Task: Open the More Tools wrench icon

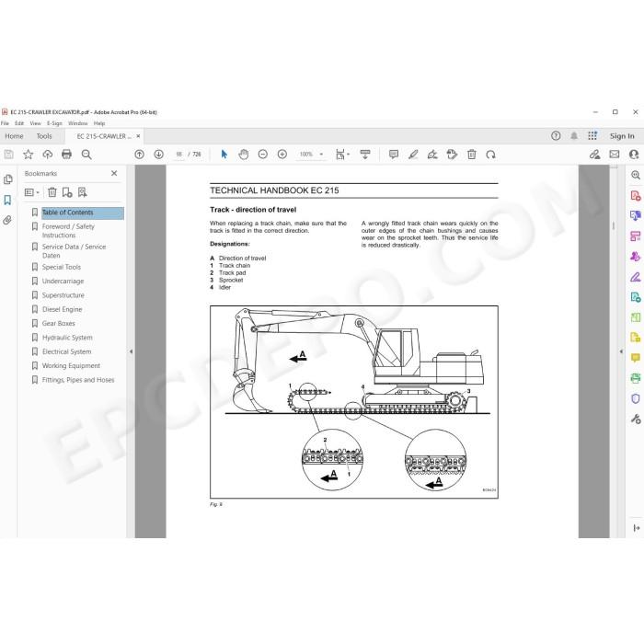Action: tap(636, 419)
